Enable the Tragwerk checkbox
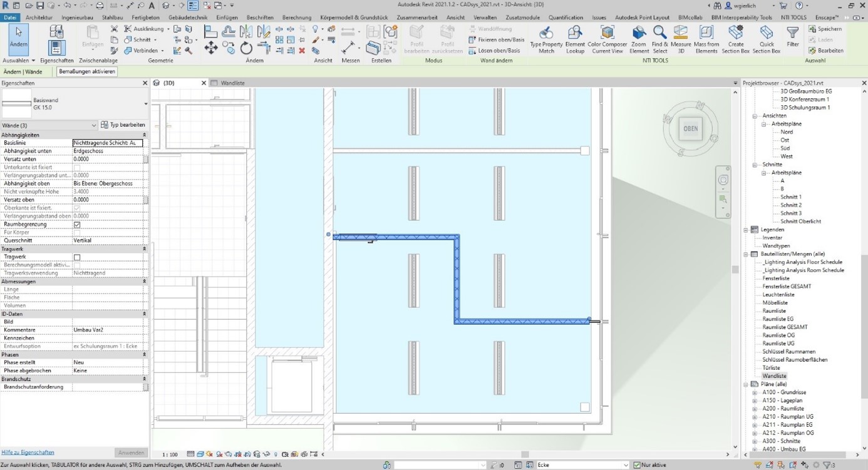Screen dimensions: 868x470 pyautogui.click(x=77, y=257)
